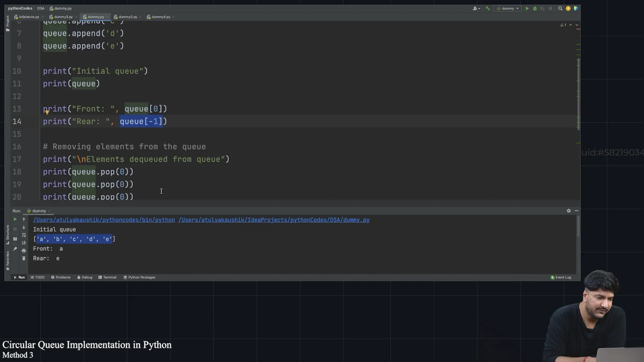Pin the Run tab with pin icon
This screenshot has height=362, width=644.
15,249
